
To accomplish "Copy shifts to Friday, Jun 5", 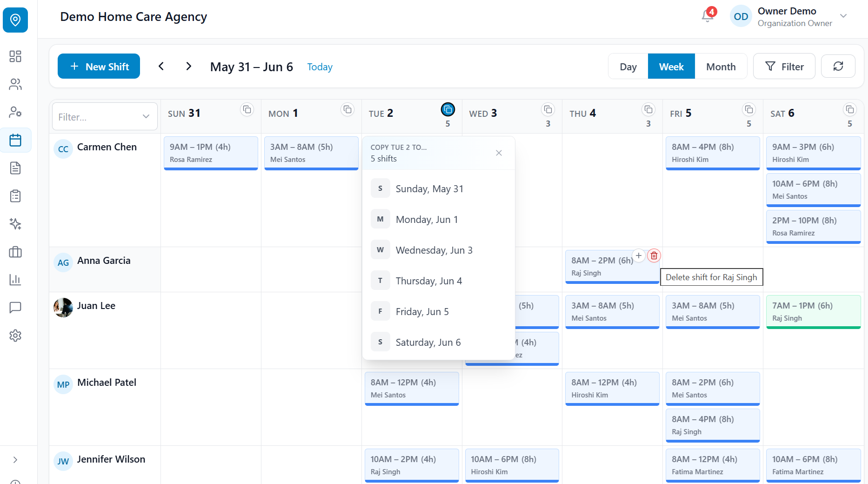I will pyautogui.click(x=438, y=311).
